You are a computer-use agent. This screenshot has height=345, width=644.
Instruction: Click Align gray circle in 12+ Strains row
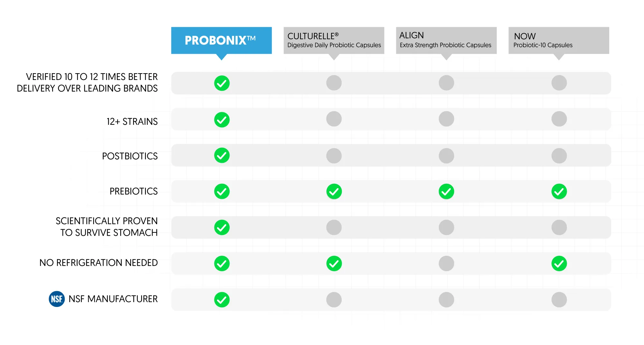pyautogui.click(x=446, y=119)
